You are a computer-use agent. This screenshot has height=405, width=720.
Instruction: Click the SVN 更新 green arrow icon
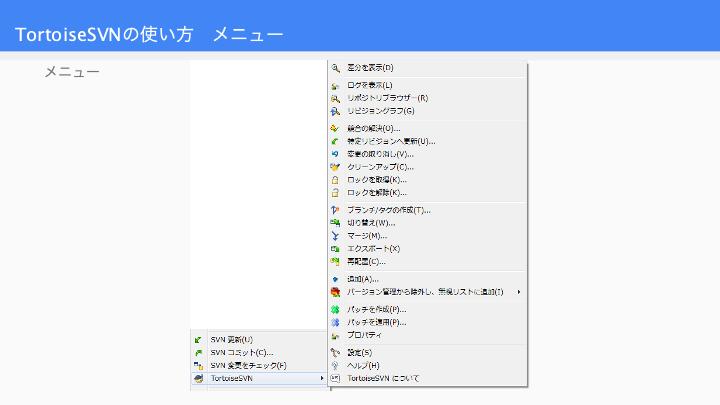point(198,340)
